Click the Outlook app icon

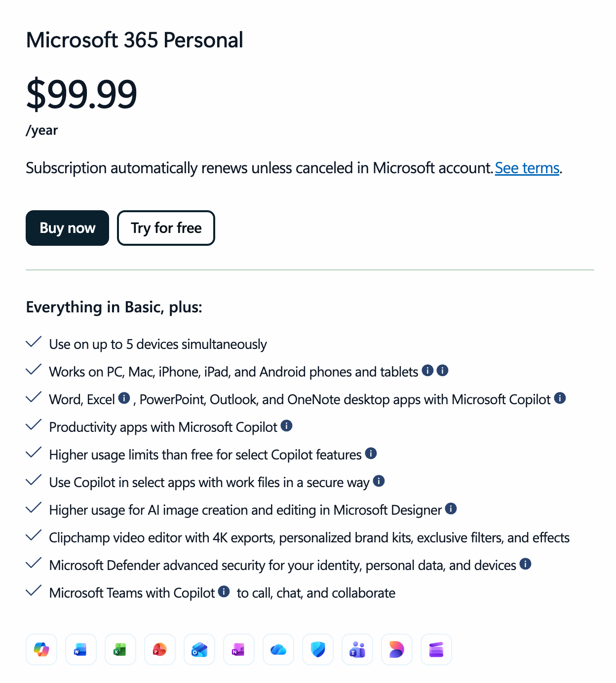click(x=199, y=649)
